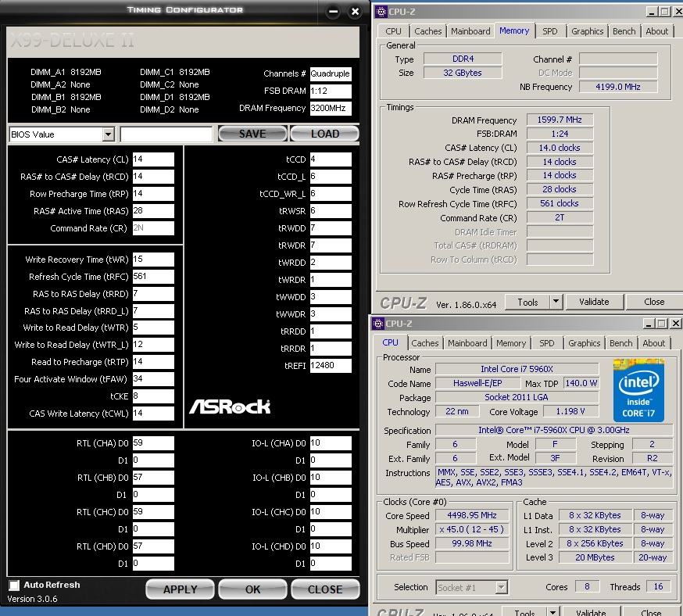Confirm with the OK button

pyautogui.click(x=252, y=589)
